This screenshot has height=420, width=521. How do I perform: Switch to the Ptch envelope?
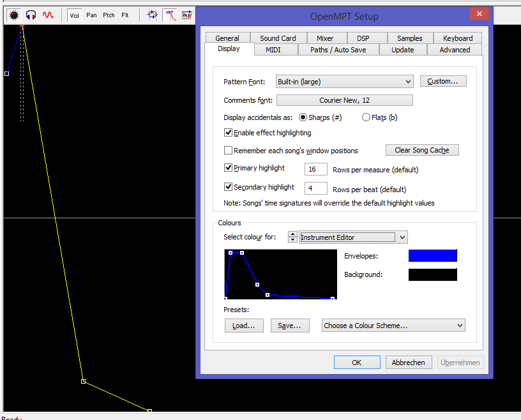[x=109, y=15]
